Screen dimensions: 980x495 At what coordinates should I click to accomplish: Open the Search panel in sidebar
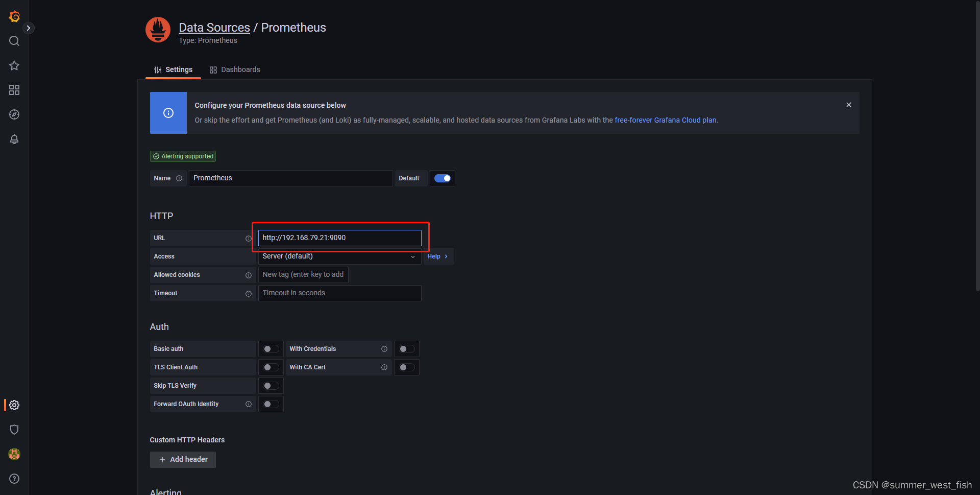click(x=14, y=41)
